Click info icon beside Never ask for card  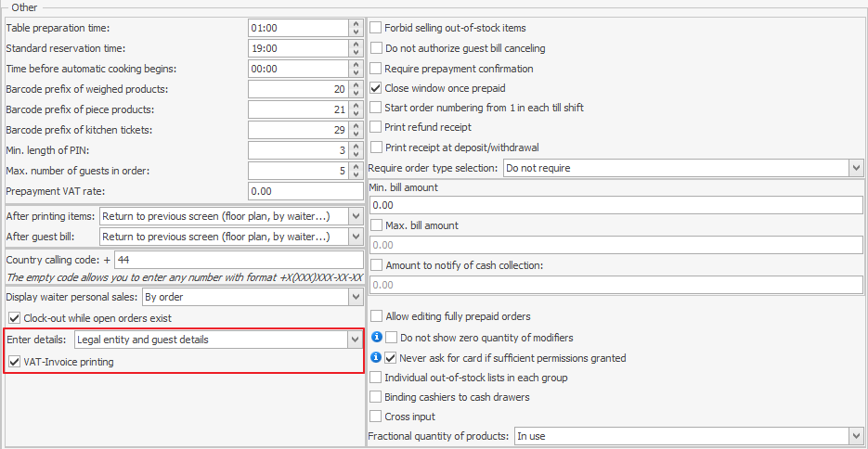pyautogui.click(x=377, y=358)
